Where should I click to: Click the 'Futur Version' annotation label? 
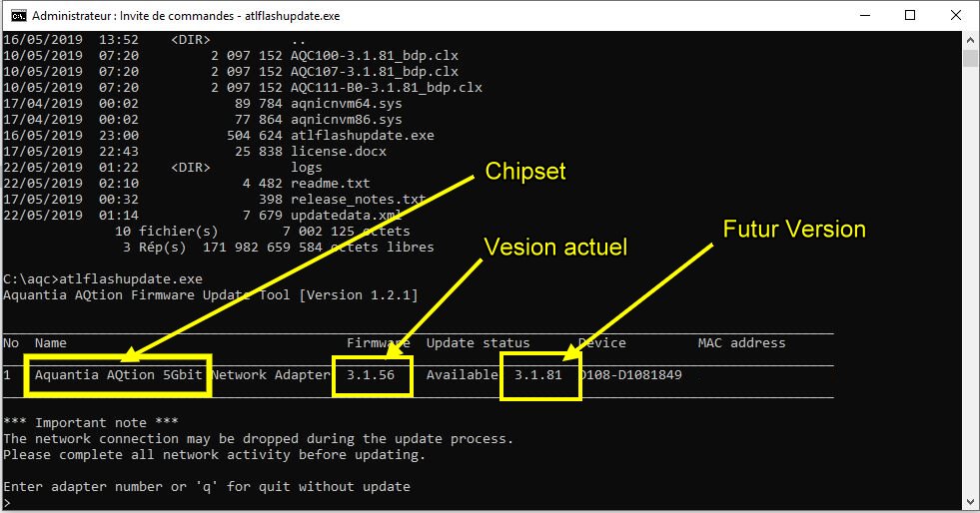point(794,229)
